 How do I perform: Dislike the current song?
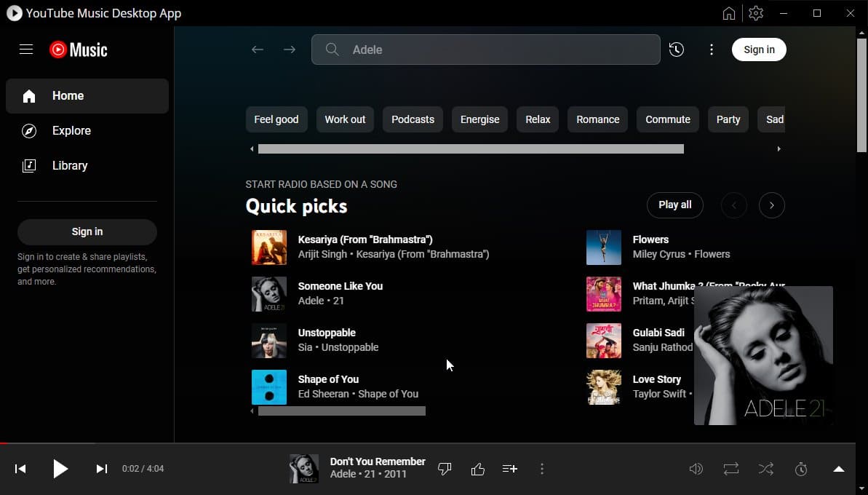[445, 469]
